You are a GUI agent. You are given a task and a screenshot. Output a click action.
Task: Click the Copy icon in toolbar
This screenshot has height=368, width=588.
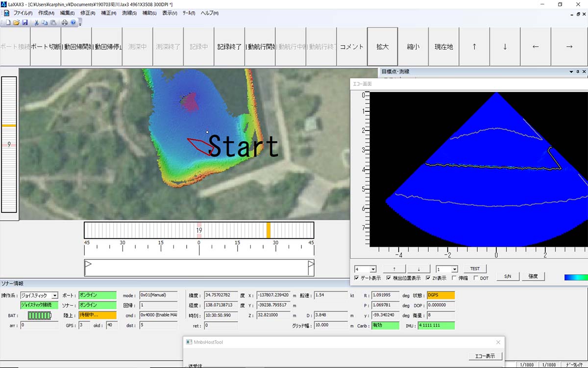click(45, 23)
